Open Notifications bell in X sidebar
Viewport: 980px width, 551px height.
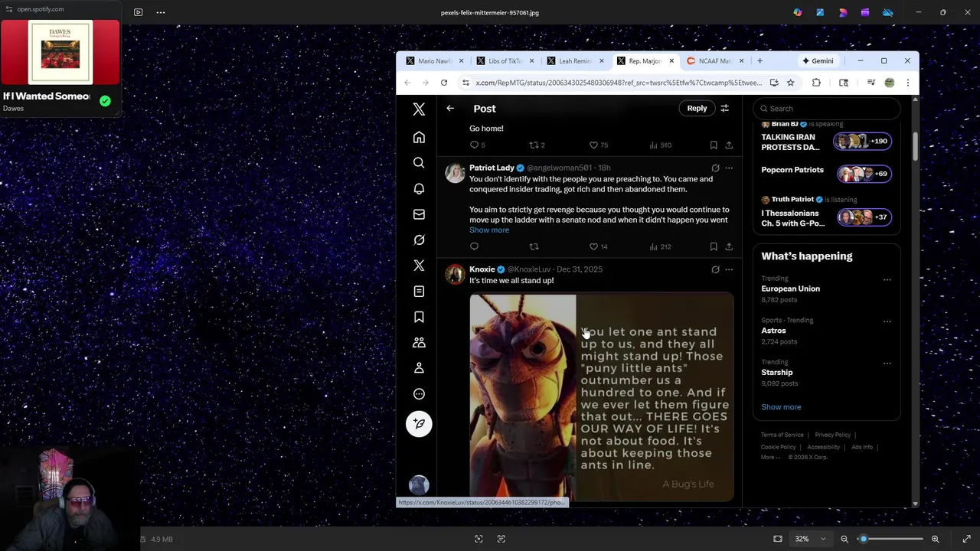[419, 189]
